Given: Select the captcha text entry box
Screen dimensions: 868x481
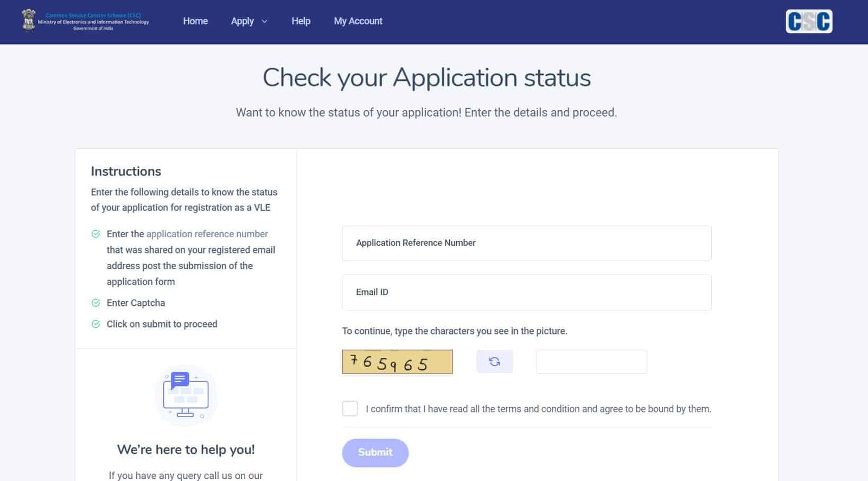Looking at the screenshot, I should (x=591, y=362).
